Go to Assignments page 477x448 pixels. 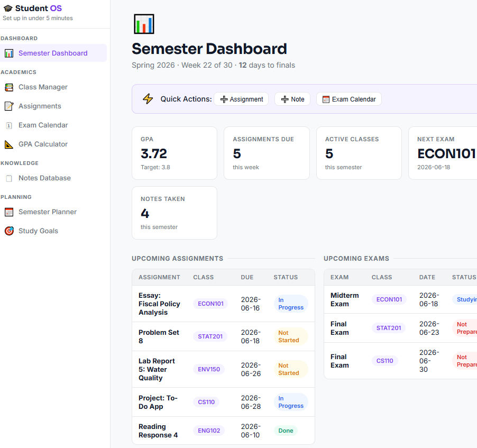tap(53, 106)
